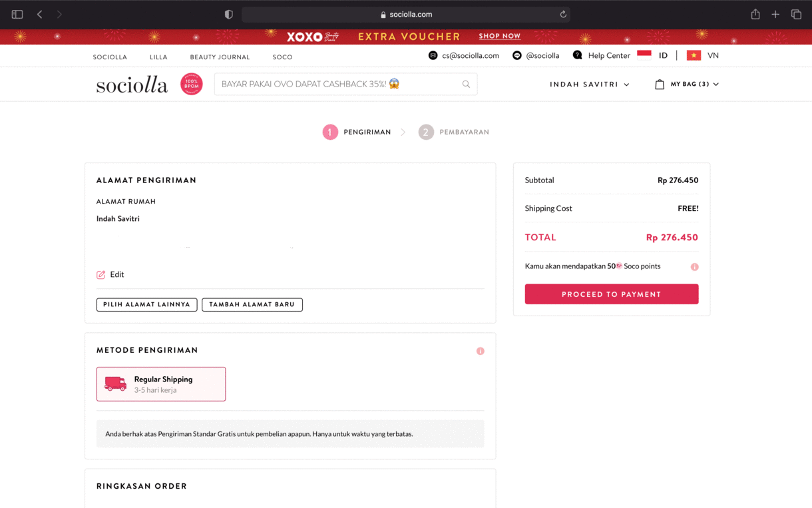Open the LILLA top nav item
The width and height of the screenshot is (812, 508).
tap(158, 57)
